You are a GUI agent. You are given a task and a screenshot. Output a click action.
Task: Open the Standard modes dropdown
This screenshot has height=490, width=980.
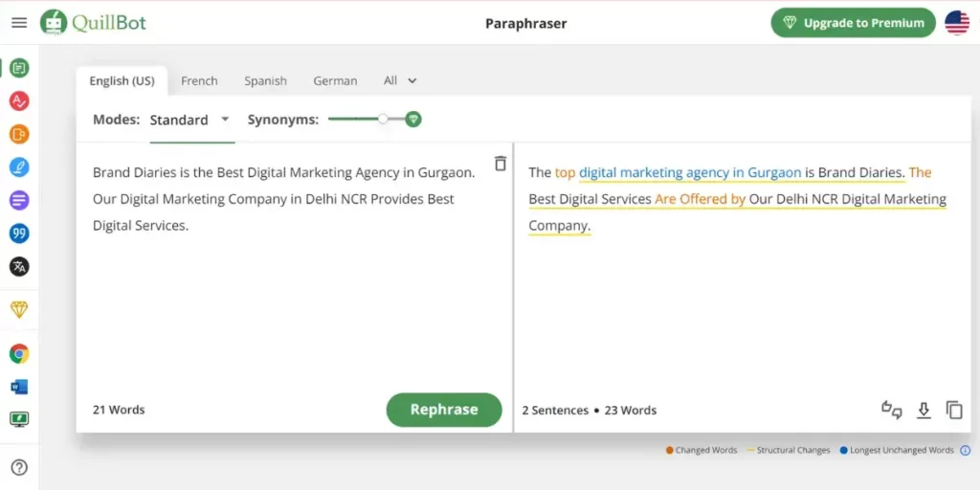(190, 120)
